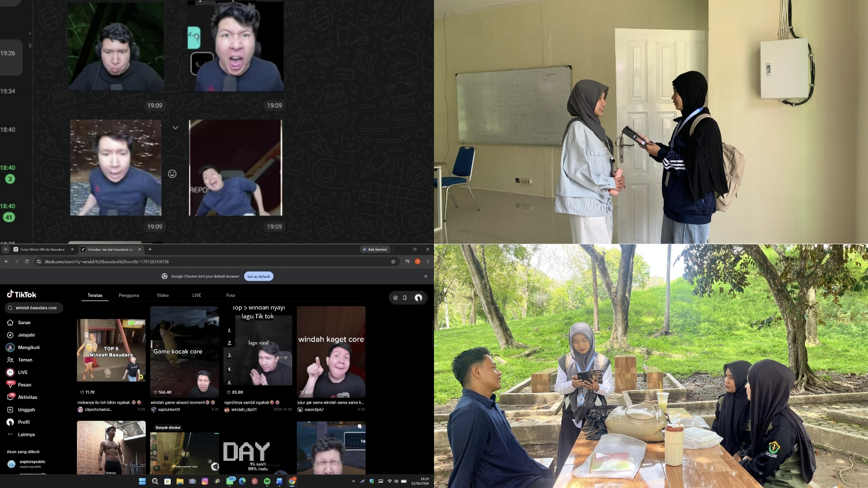The height and width of the screenshot is (488, 868).
Task: Click the TikTok header phone icon
Action: click(x=405, y=298)
